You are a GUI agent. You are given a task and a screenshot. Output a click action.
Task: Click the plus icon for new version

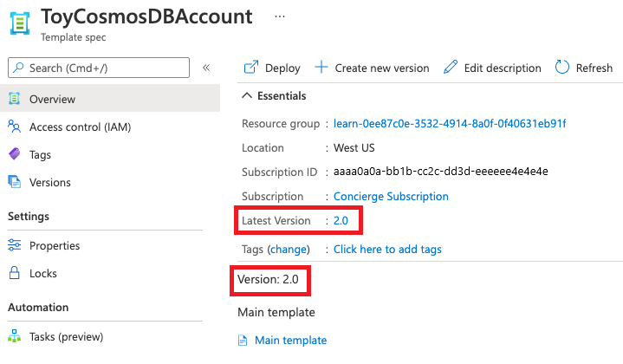point(321,67)
